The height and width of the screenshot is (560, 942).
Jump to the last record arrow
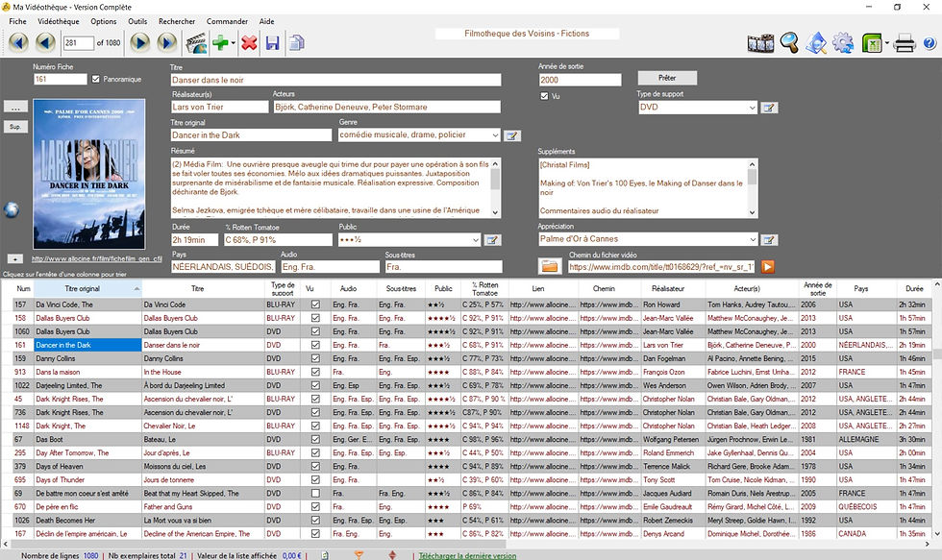[167, 42]
